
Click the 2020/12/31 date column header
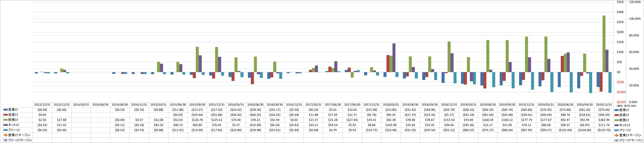604,105
